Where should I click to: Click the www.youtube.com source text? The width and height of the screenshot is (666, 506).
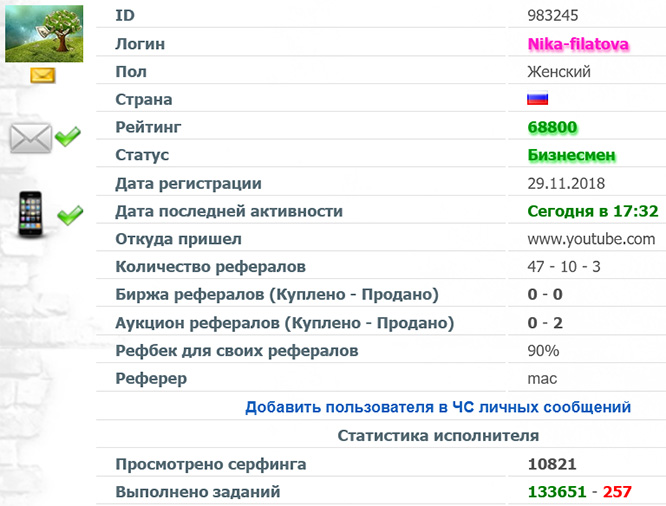(x=591, y=239)
